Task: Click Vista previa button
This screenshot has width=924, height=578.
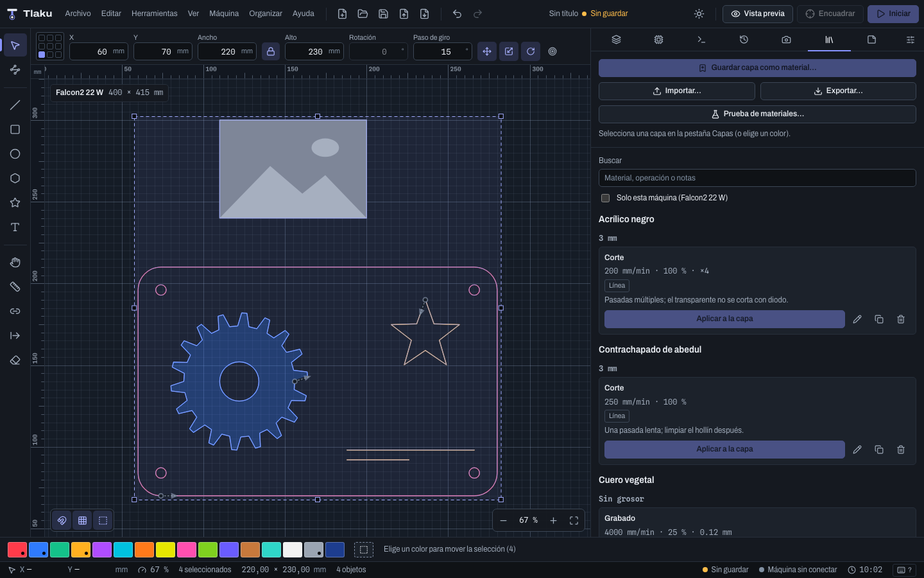Action: 758,13
